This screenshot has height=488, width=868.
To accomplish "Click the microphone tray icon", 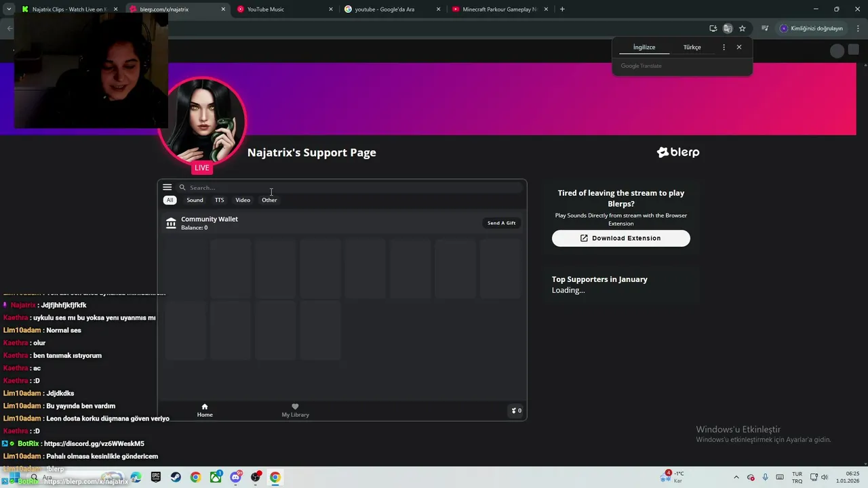I will (766, 477).
